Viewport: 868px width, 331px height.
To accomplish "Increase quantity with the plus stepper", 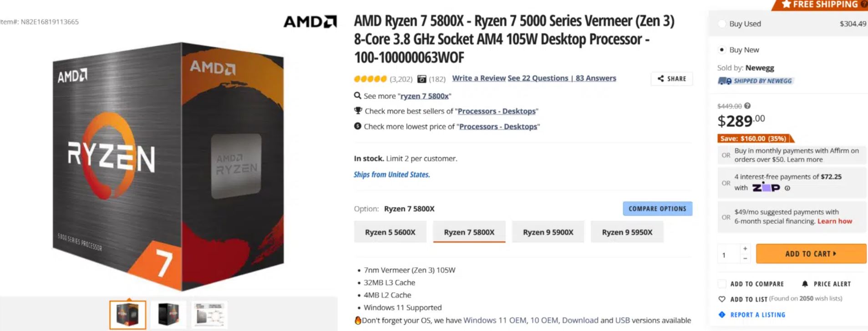I will click(745, 248).
